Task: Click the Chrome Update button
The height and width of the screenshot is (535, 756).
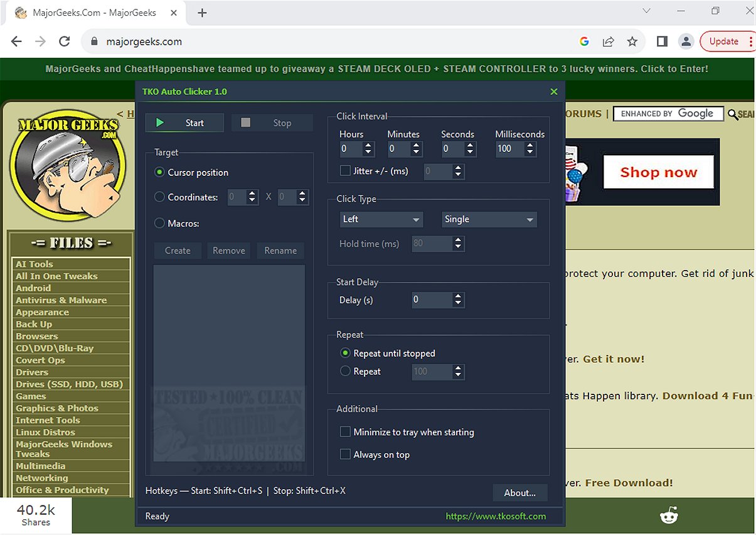Action: point(727,41)
